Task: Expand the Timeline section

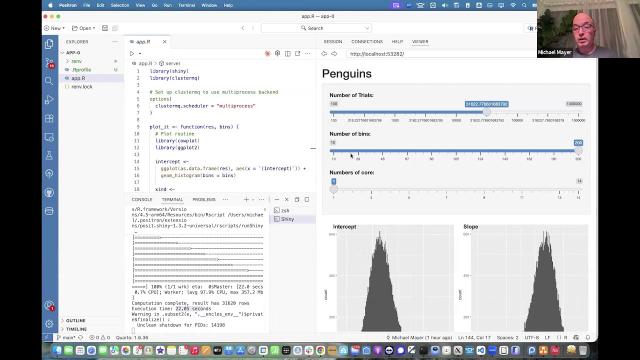Action: coord(76,329)
